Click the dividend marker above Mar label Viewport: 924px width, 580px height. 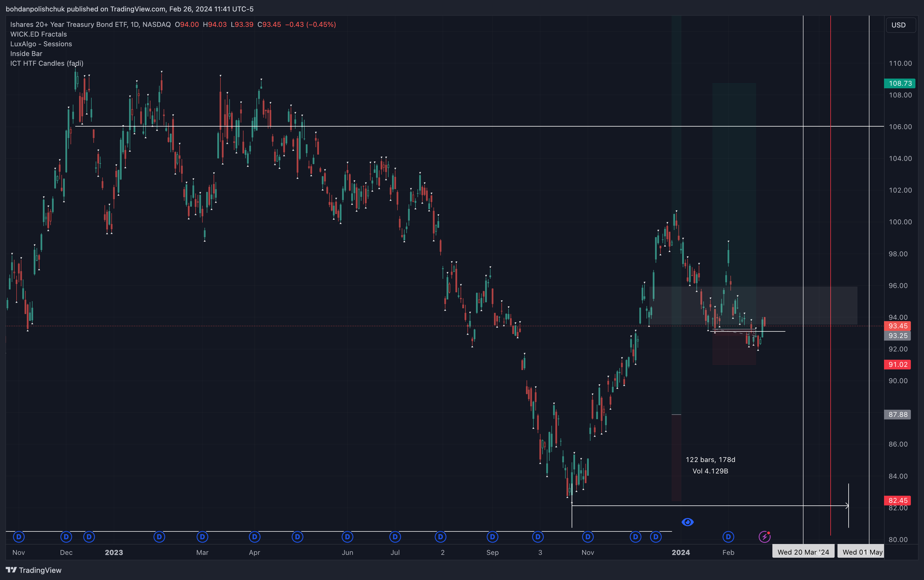[202, 537]
